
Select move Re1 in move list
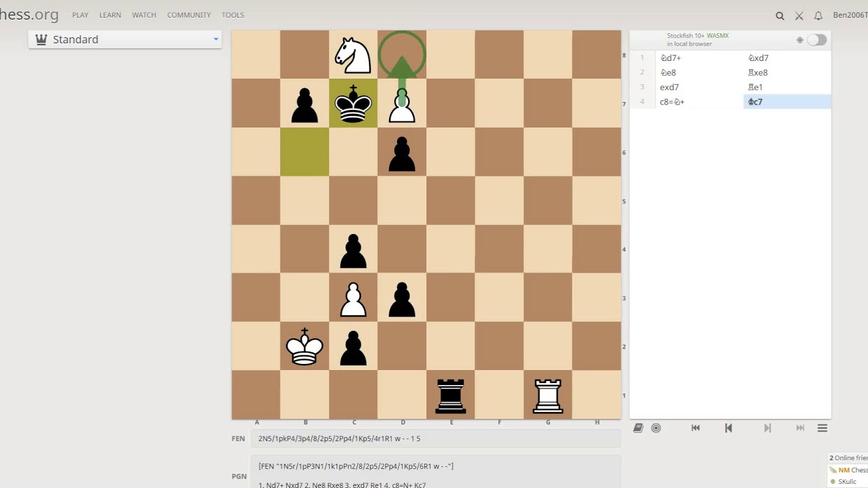tap(787, 87)
